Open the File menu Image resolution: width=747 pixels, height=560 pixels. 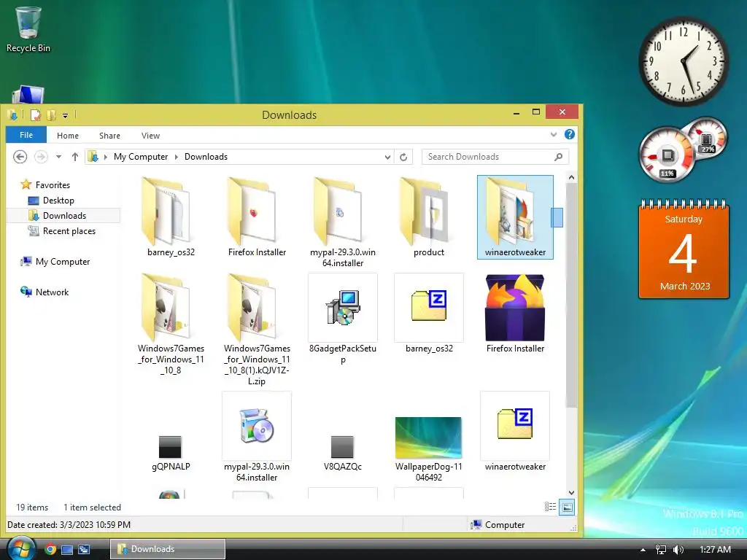pos(26,135)
